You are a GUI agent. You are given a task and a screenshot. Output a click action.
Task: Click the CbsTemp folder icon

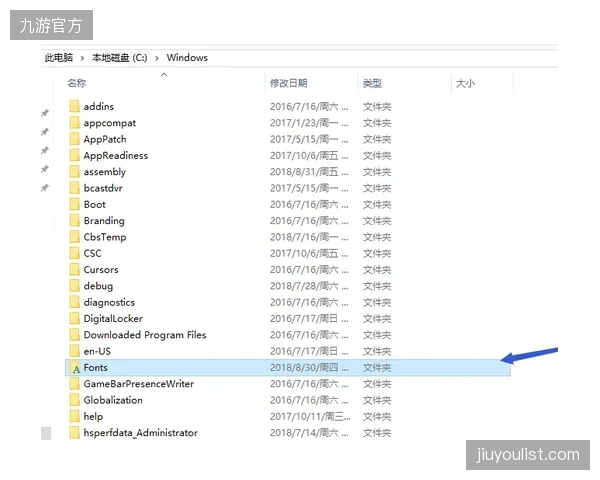pyautogui.click(x=75, y=237)
